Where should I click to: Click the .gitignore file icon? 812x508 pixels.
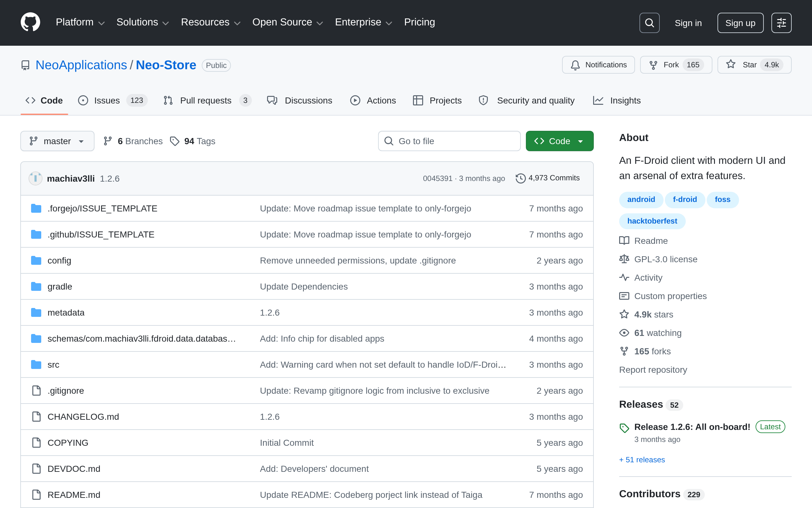tap(36, 391)
